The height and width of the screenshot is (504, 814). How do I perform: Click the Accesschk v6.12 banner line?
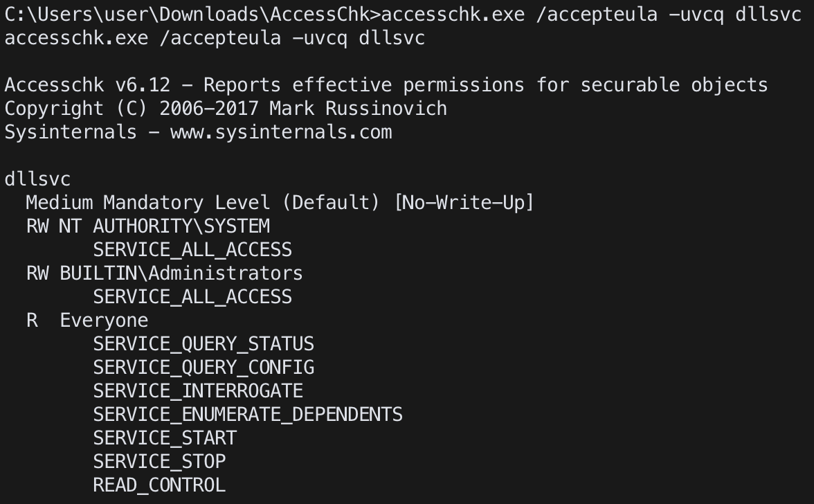(386, 84)
